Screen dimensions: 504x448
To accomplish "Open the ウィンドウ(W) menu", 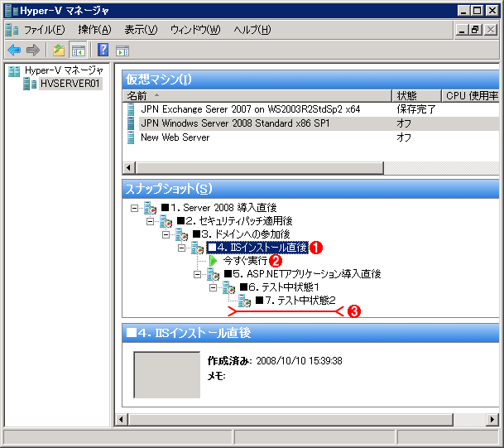I will click(195, 30).
